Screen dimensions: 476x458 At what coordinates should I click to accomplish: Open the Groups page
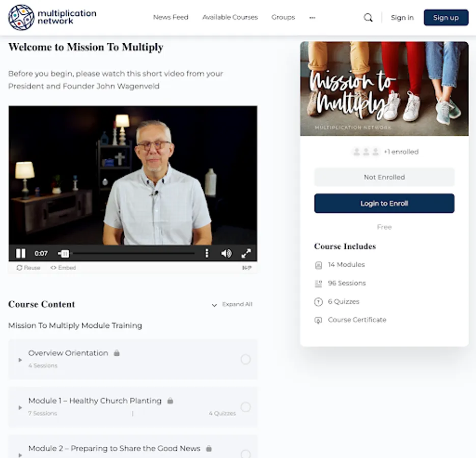point(283,17)
